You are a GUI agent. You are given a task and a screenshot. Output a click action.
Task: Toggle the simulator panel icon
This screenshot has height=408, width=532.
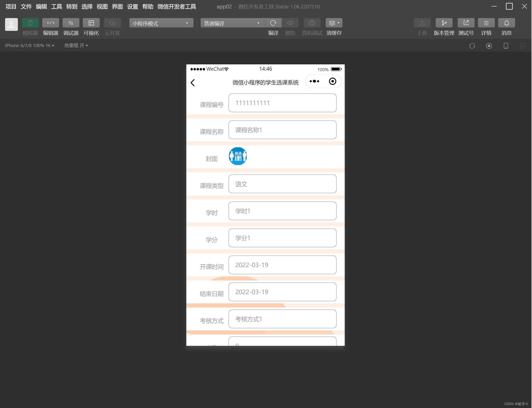tap(30, 23)
